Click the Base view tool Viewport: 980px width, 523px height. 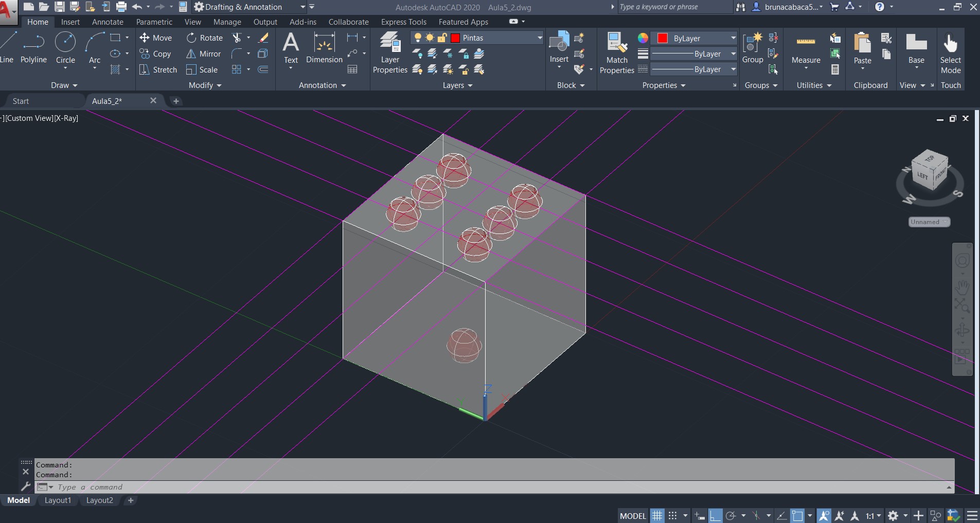(x=916, y=49)
